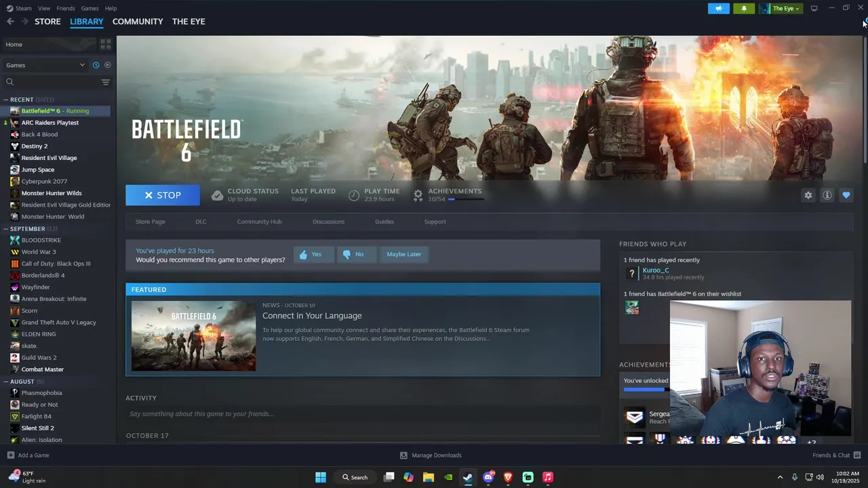Viewport: 868px width, 488px height.
Task: Open Manage Downloads
Action: 431,455
